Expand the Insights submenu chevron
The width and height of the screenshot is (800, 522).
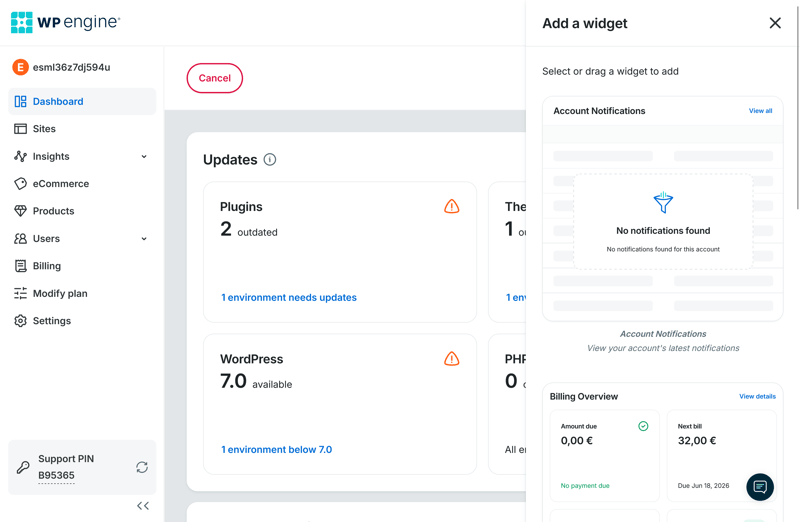coord(144,157)
